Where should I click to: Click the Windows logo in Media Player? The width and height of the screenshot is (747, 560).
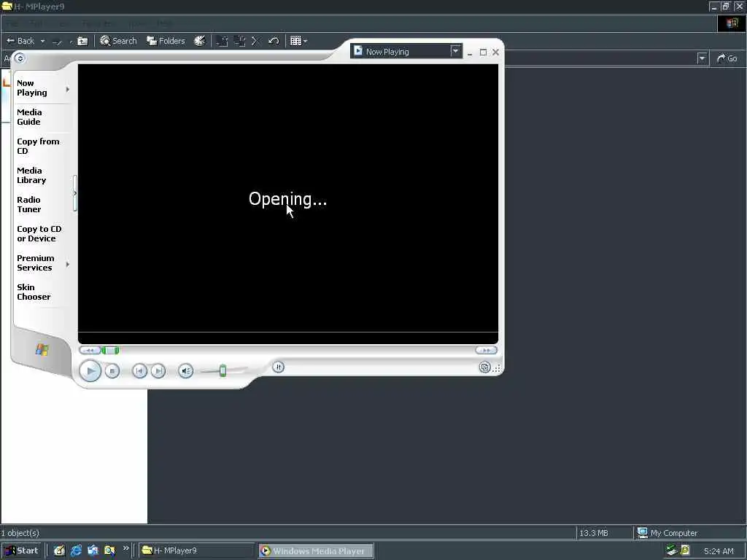tap(42, 349)
